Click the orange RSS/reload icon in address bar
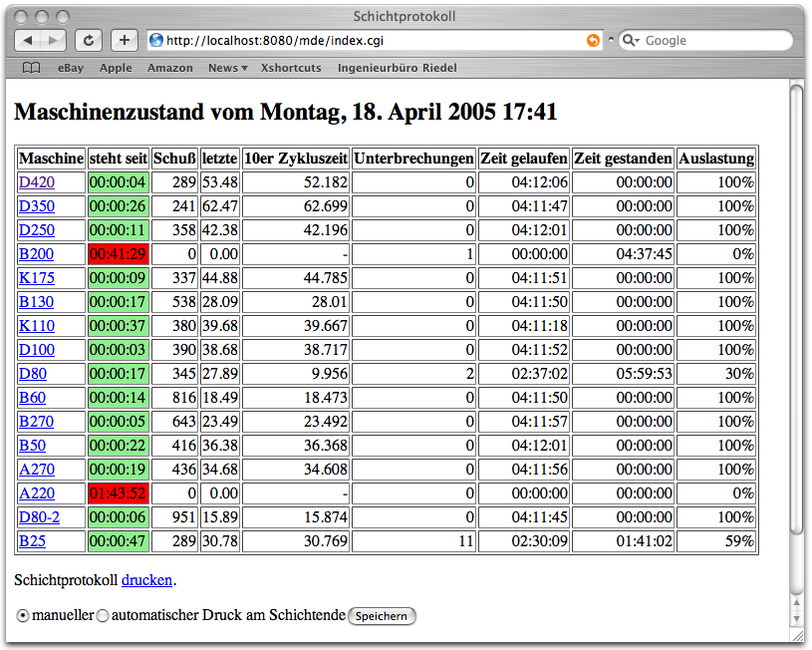The width and height of the screenshot is (812, 650). (x=594, y=41)
